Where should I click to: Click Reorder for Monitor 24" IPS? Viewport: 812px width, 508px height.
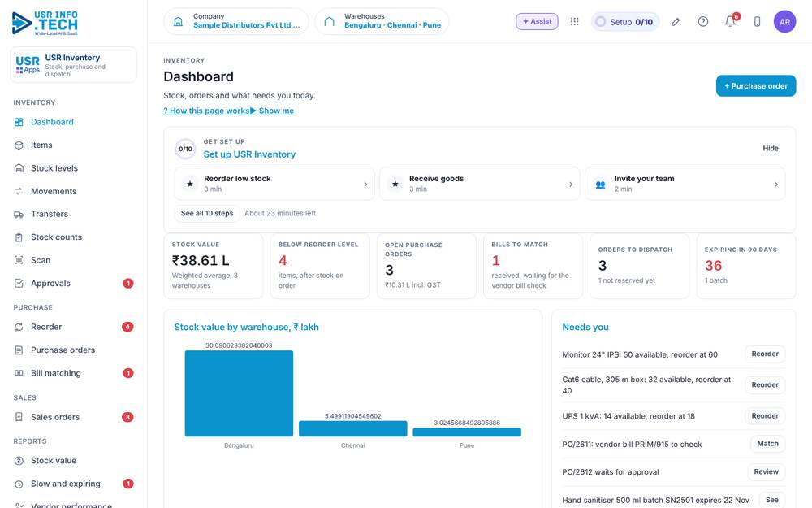coord(765,354)
